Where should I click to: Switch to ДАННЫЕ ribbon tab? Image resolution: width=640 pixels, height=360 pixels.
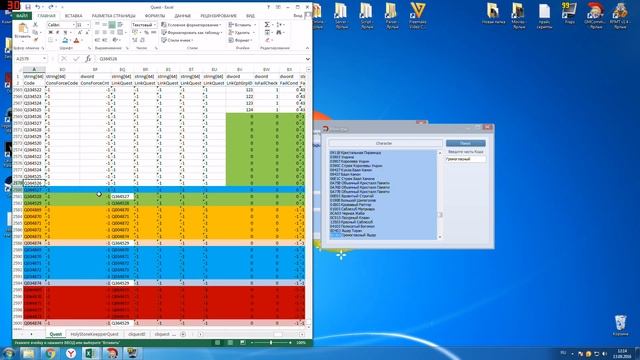coord(182,16)
